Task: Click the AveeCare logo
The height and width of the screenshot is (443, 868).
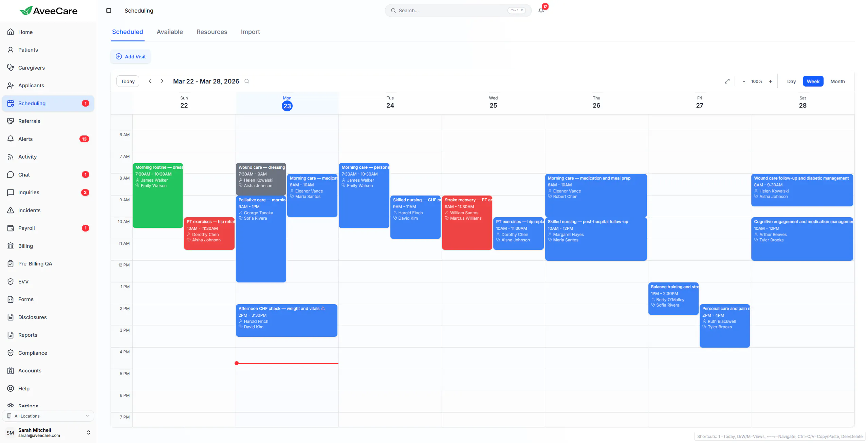Action: [48, 11]
